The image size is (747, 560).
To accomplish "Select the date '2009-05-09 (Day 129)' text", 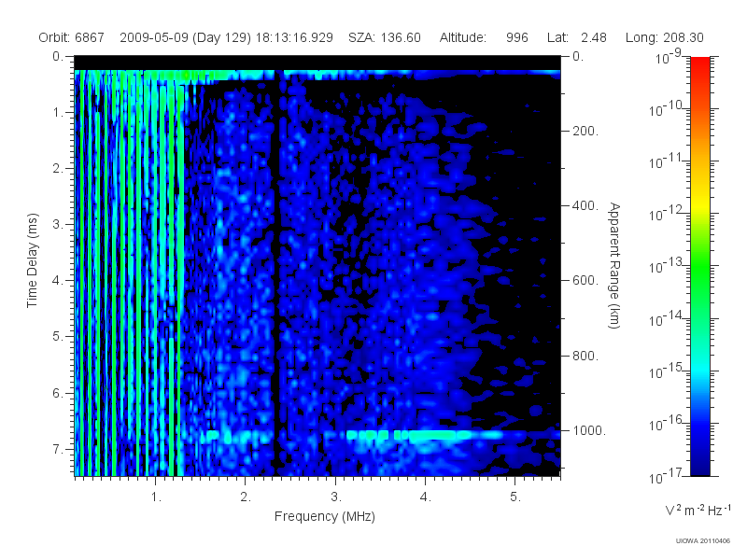I will (185, 37).
